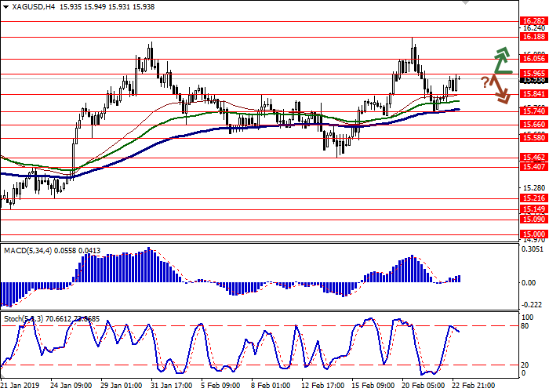This screenshot has width=549, height=392.
Task: Select the 15.740 price level label
Action: (533, 111)
